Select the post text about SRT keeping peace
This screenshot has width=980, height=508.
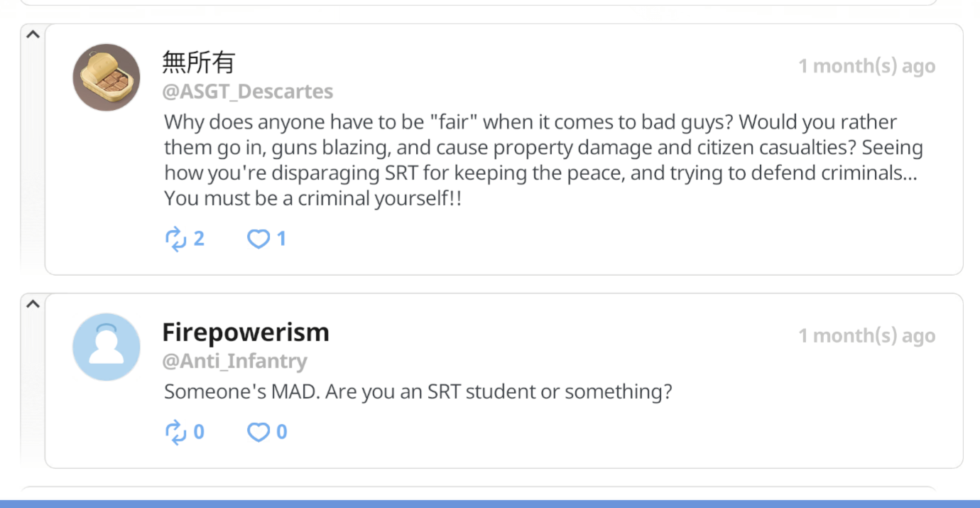[x=544, y=161]
